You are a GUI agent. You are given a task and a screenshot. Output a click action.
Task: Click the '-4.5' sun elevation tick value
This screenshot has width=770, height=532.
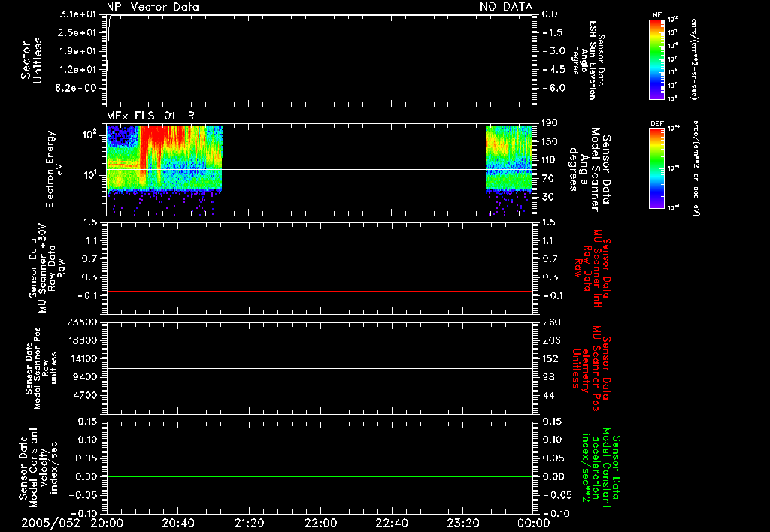point(553,70)
